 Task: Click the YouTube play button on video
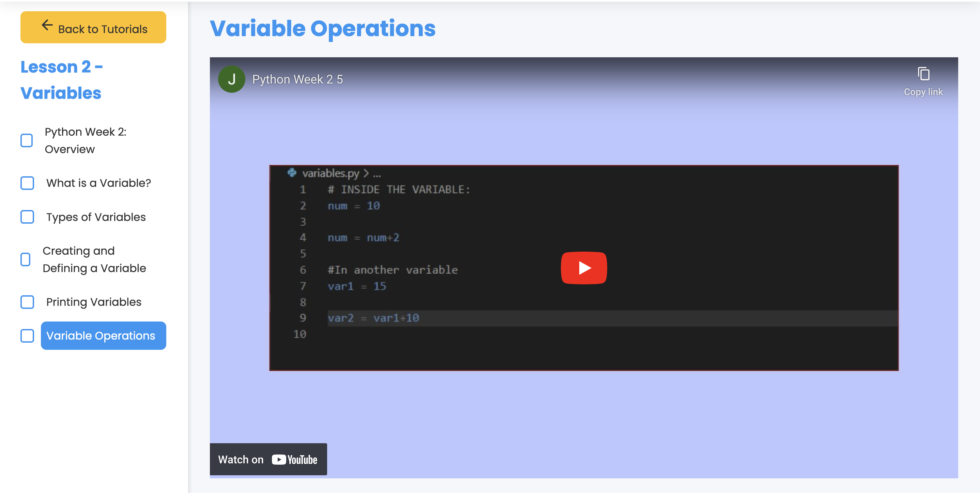coord(584,267)
